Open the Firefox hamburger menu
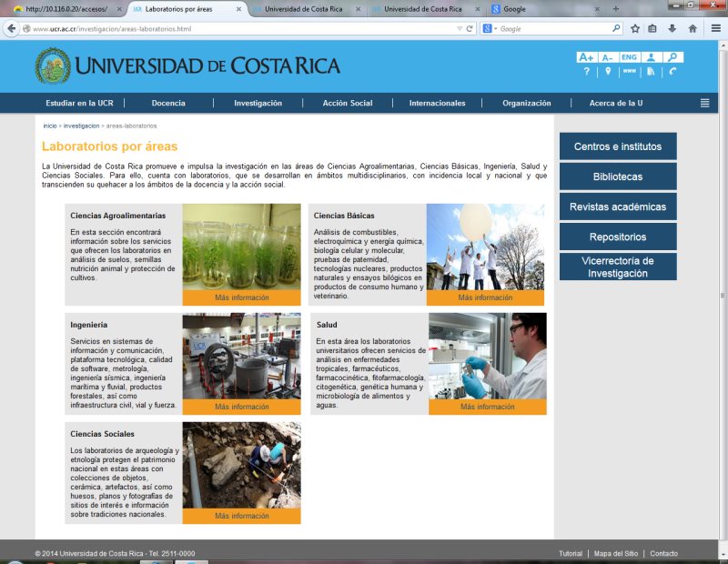The height and width of the screenshot is (564, 728). coord(716,29)
